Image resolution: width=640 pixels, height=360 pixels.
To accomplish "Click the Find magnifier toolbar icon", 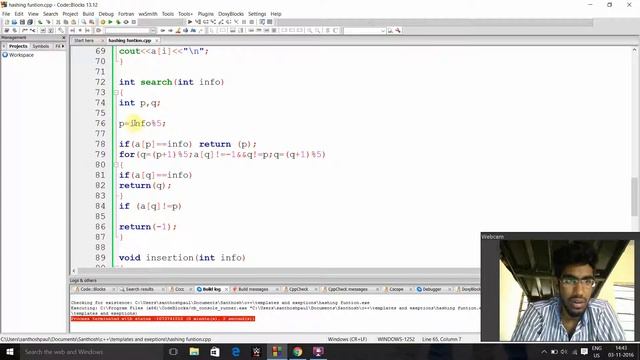I will pyautogui.click(x=84, y=22).
